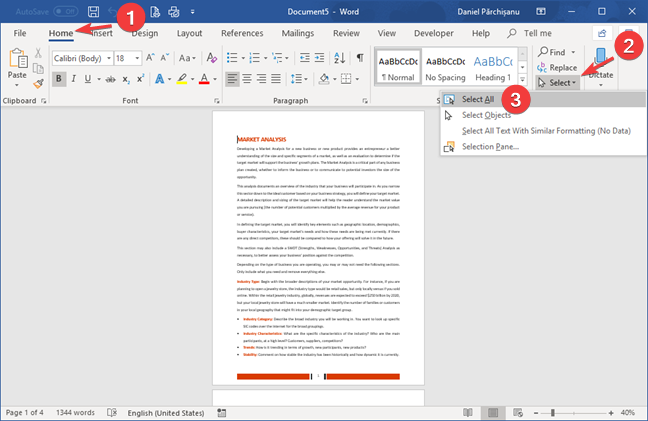Click the Cut scissors icon
Screen dimensions: 648x421
pos(38,52)
